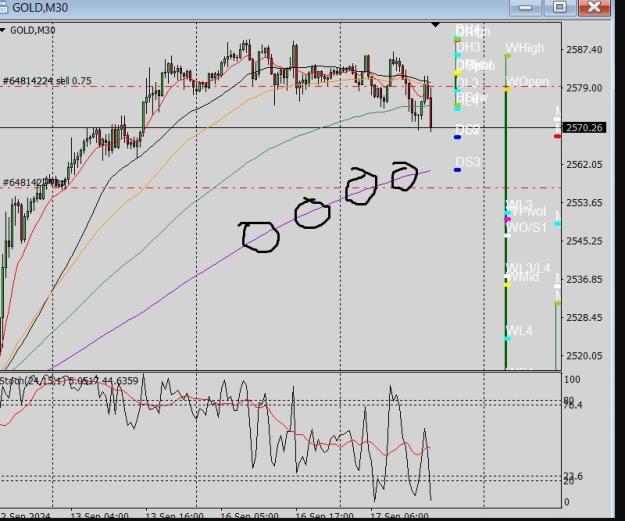Click the blue DS3 level marker
This screenshot has width=625, height=521.
(x=458, y=170)
